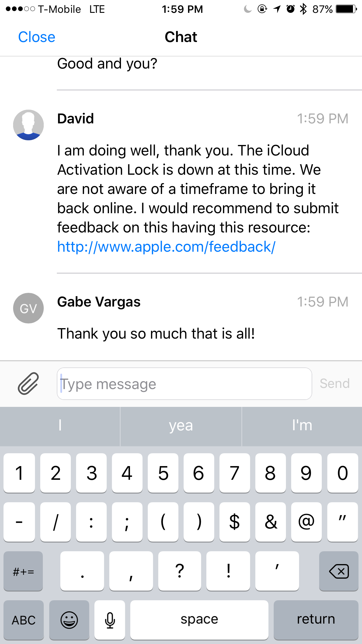
Task: Tap the return key
Action: pos(316,619)
